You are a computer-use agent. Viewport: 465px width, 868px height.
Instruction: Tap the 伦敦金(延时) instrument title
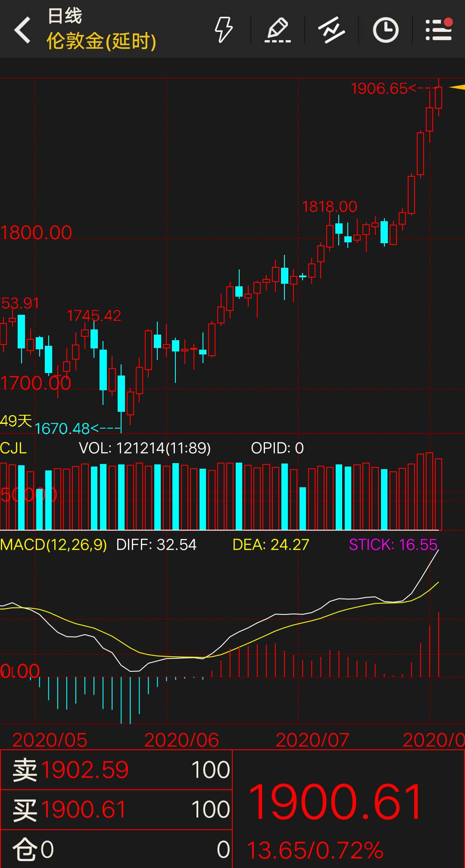(101, 41)
